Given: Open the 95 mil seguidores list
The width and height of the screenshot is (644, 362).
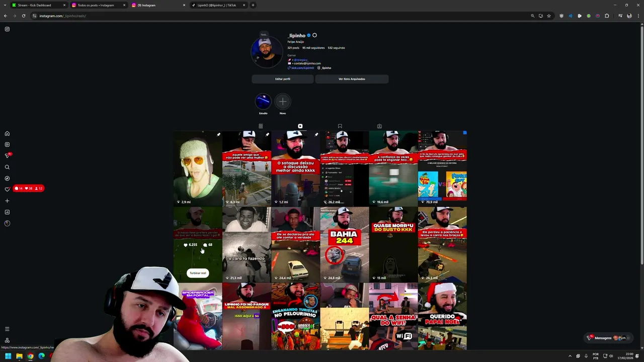Looking at the screenshot, I should click(x=313, y=48).
